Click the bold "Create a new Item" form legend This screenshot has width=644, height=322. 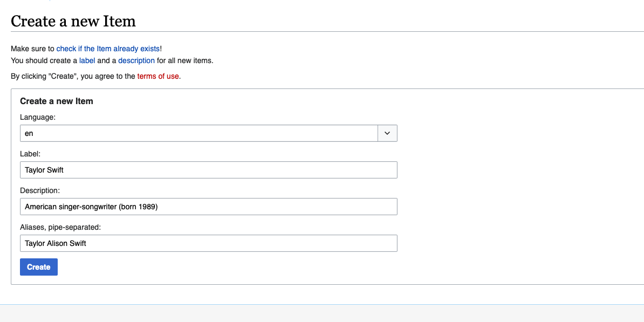coord(57,101)
